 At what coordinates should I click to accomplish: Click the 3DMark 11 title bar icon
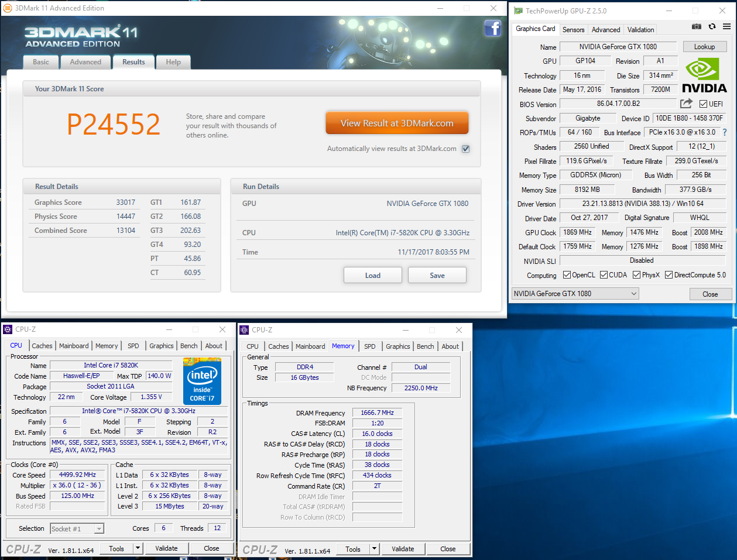pos(8,8)
